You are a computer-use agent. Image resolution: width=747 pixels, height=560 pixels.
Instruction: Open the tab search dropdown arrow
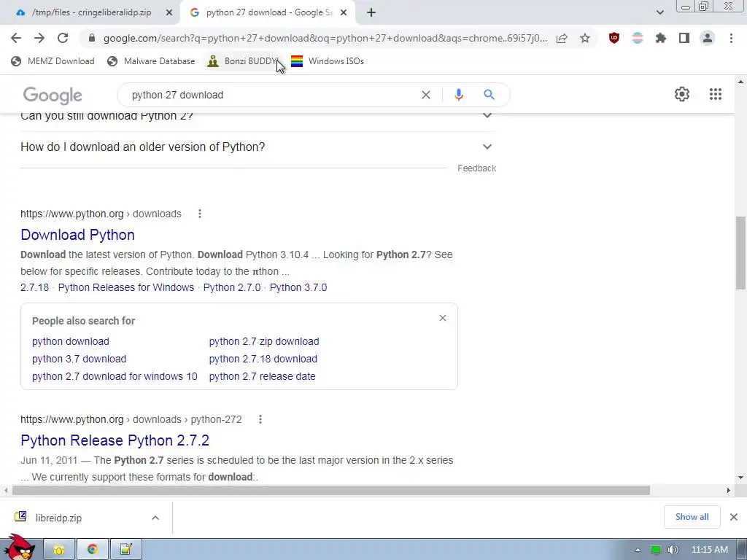(659, 13)
